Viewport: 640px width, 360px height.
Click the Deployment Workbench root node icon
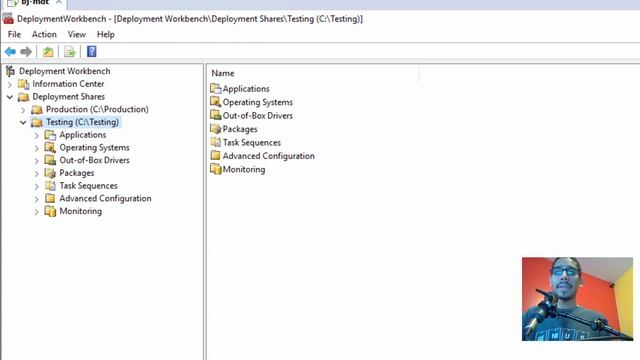[x=10, y=71]
